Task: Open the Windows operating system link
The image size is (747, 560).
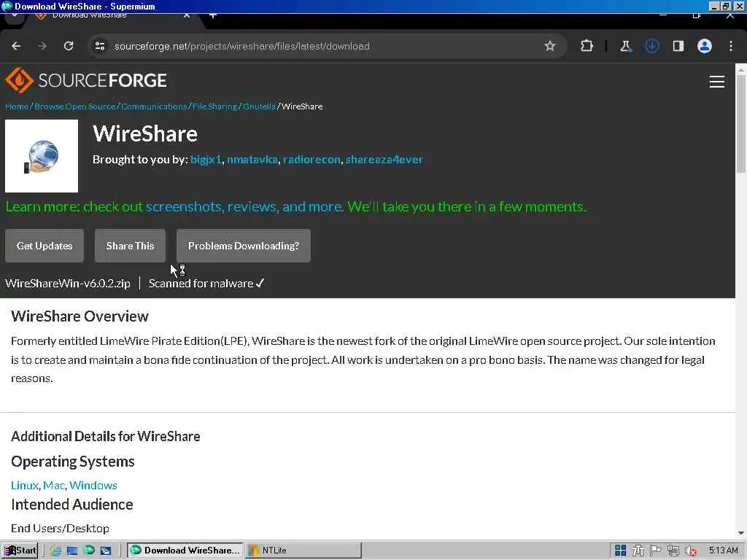Action: pyautogui.click(x=93, y=485)
